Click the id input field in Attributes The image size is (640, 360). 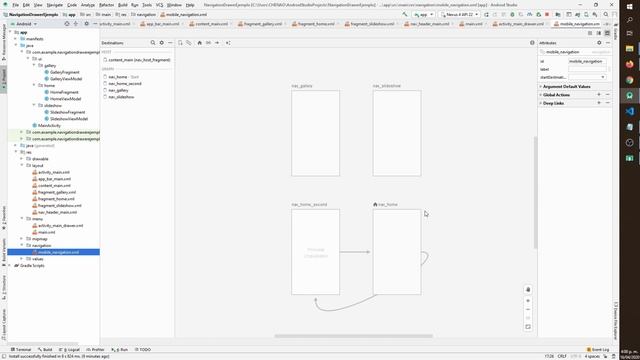(587, 61)
